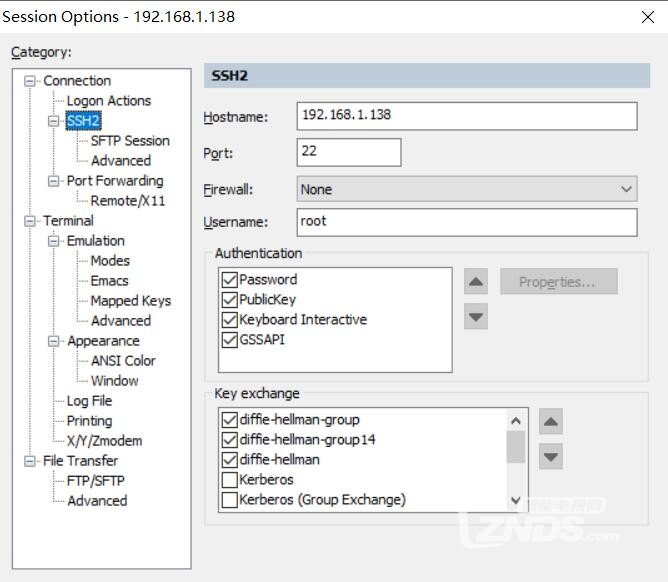Open Modes settings
This screenshot has height=582, width=668.
110,261
